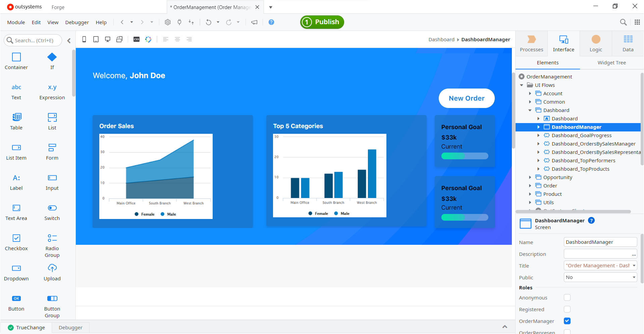Click the first Personal Goal progress bar
The image size is (644, 334).
[465, 156]
